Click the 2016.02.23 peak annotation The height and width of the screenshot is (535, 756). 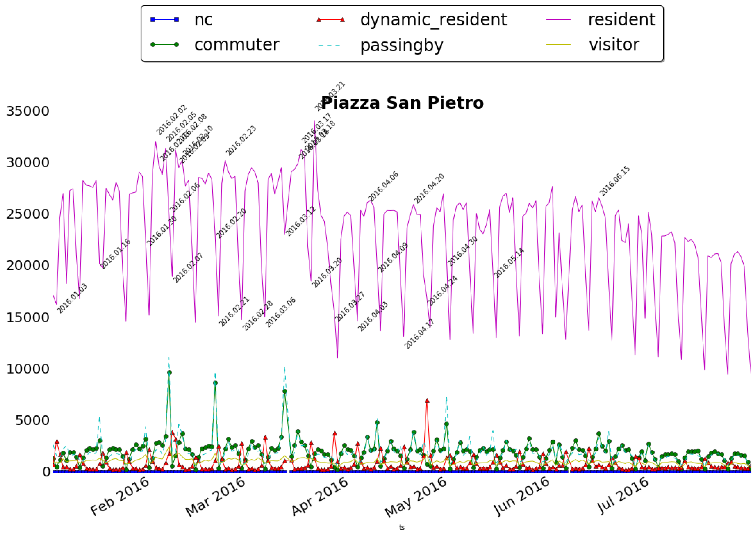pos(241,141)
